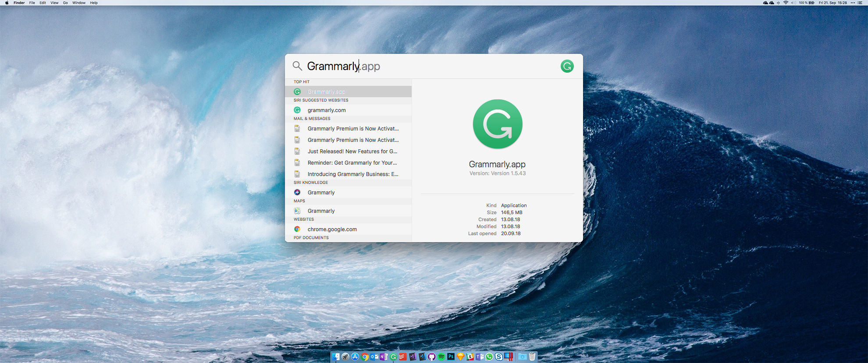
Task: Open Launchpad rocket icon in dock
Action: point(345,357)
